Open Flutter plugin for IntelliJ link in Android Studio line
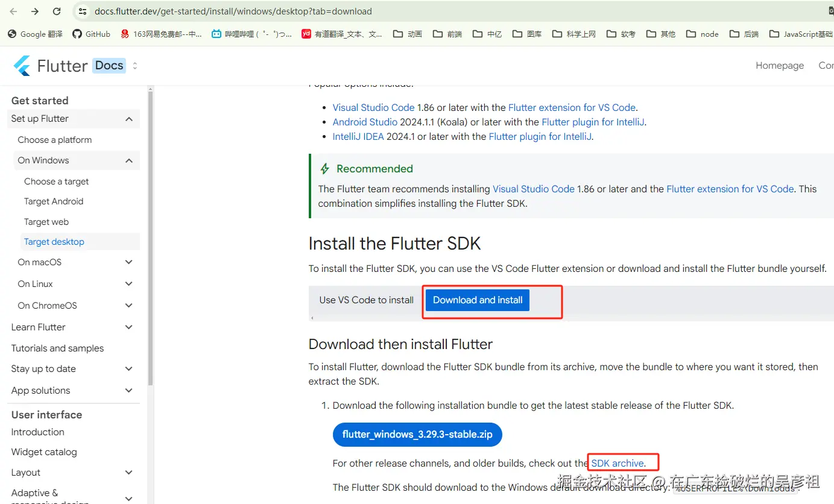The image size is (834, 504). (593, 122)
